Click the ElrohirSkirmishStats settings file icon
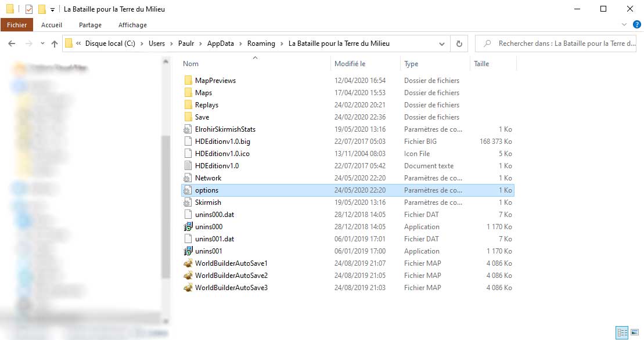 coord(188,129)
